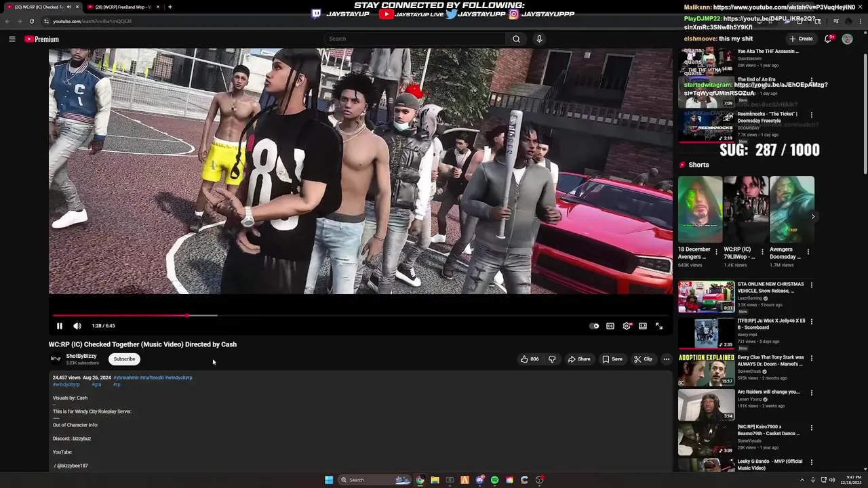Mute the first tab via its speaker icon
This screenshot has width=868, height=488.
(68, 7)
